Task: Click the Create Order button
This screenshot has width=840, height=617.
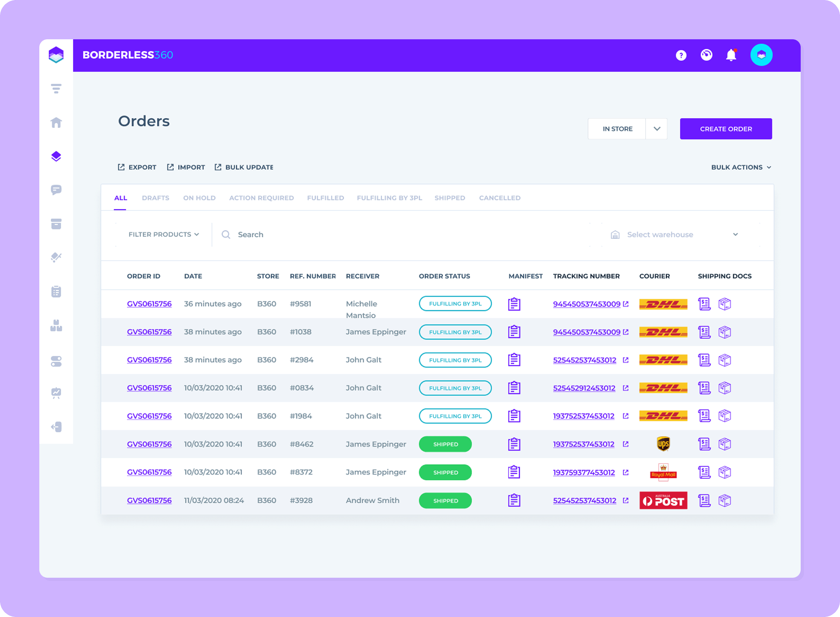Action: tap(725, 128)
